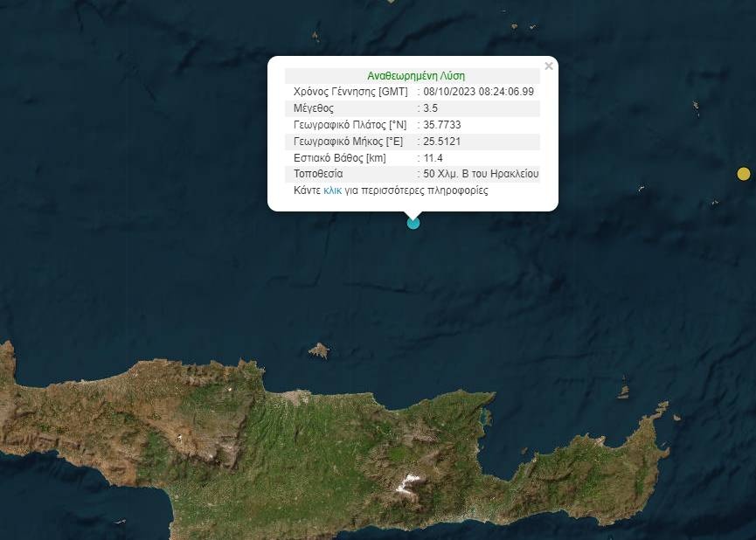The width and height of the screenshot is (756, 540).
Task: Open the 'κλικ' link for more information
Action: coord(333,190)
